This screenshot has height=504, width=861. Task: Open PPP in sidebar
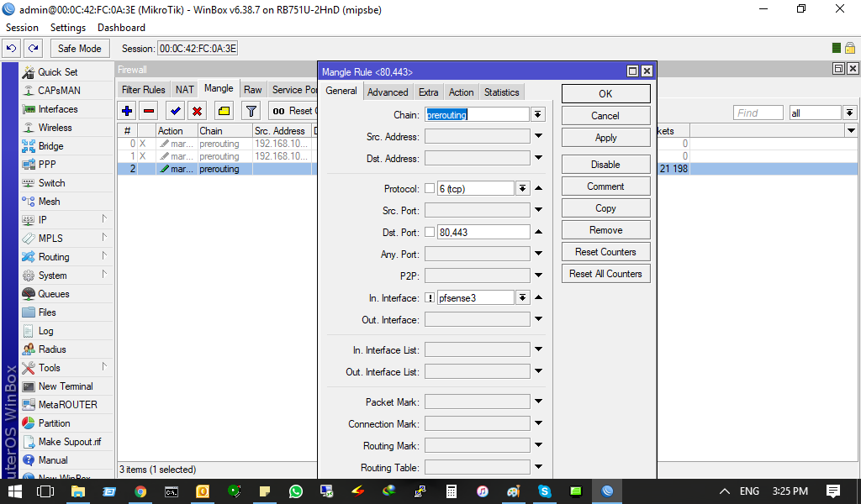tap(66, 164)
